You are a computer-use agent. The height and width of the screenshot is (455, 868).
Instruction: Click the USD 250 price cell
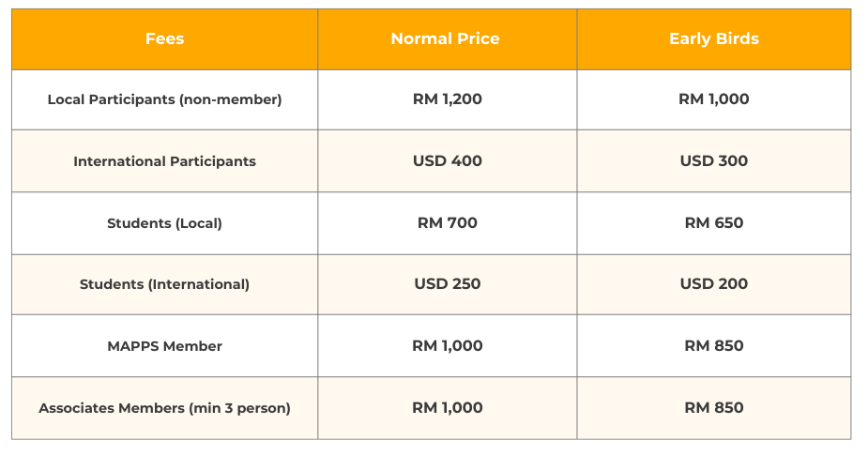pos(448,284)
